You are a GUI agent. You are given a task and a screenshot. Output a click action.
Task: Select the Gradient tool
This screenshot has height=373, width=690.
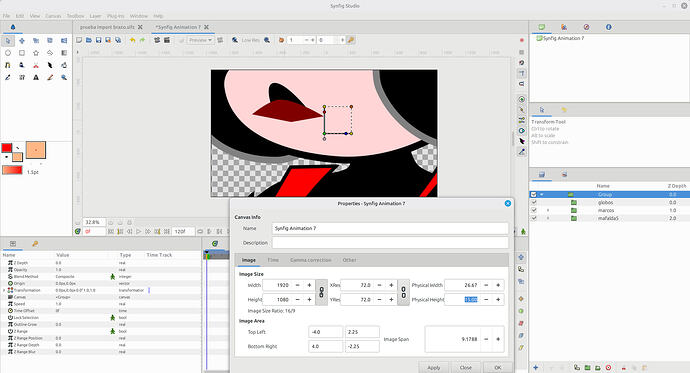tap(64, 53)
